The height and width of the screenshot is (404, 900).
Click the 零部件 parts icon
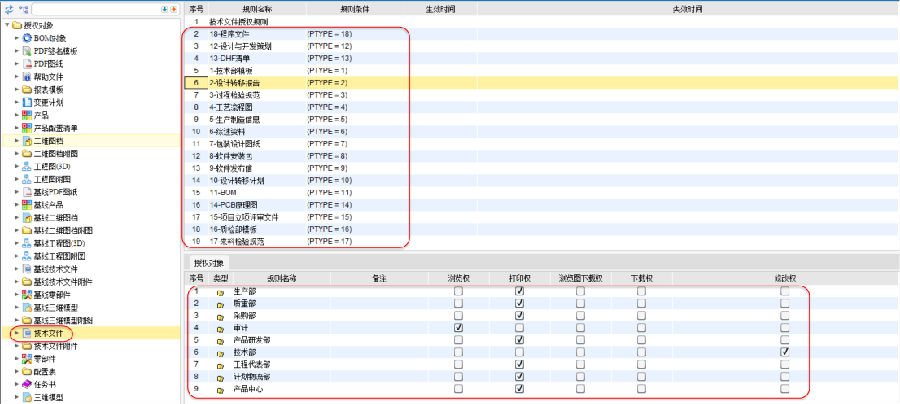(27, 359)
